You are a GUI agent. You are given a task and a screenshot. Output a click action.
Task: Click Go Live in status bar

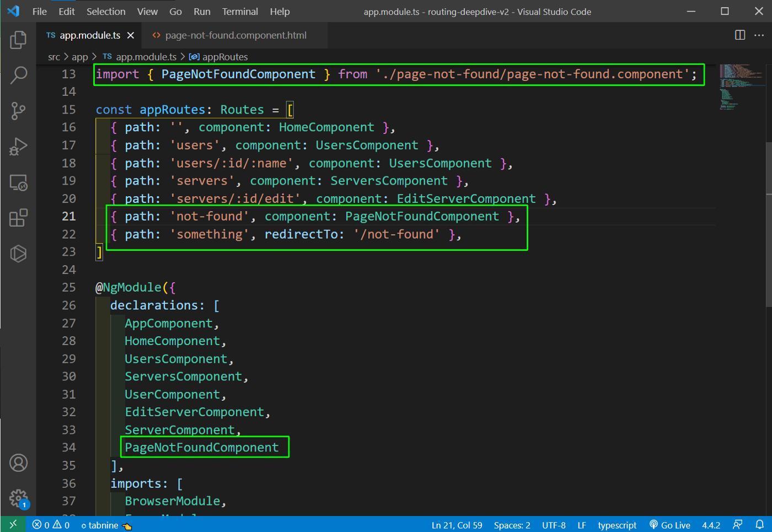670,525
